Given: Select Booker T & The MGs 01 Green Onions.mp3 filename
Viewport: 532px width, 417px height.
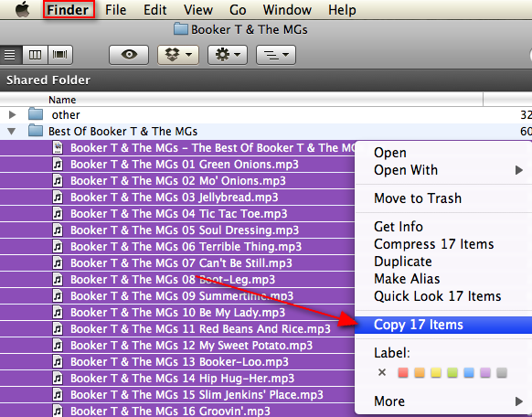Looking at the screenshot, I should tap(185, 165).
